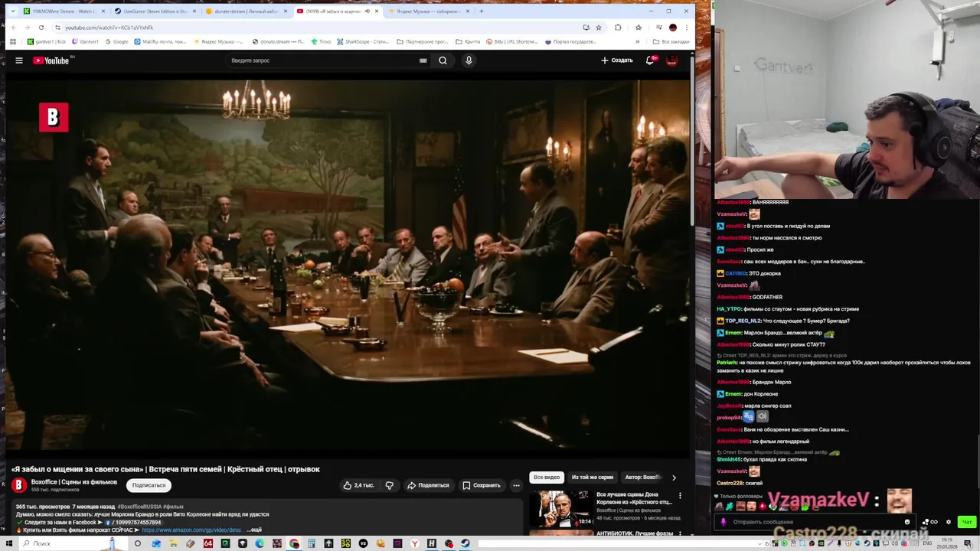Open channel points icon beside chat input
Viewport: 980px width, 551px height.
pyautogui.click(x=929, y=522)
